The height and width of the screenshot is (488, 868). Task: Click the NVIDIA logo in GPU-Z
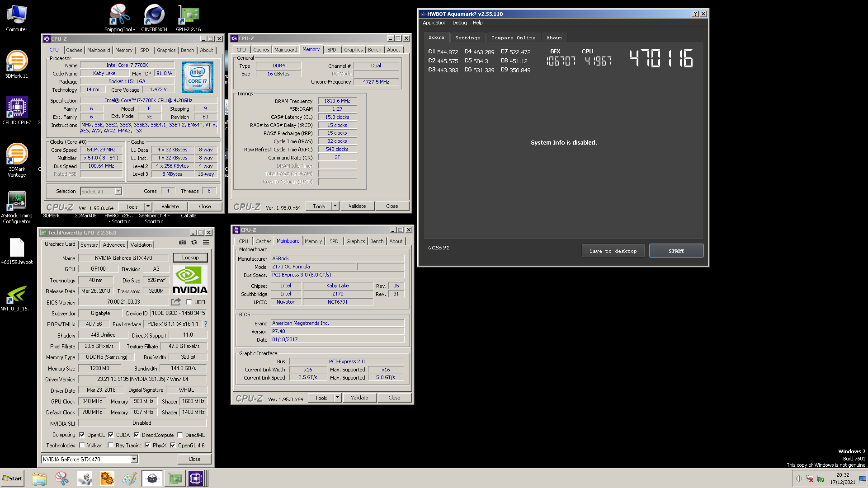[190, 280]
